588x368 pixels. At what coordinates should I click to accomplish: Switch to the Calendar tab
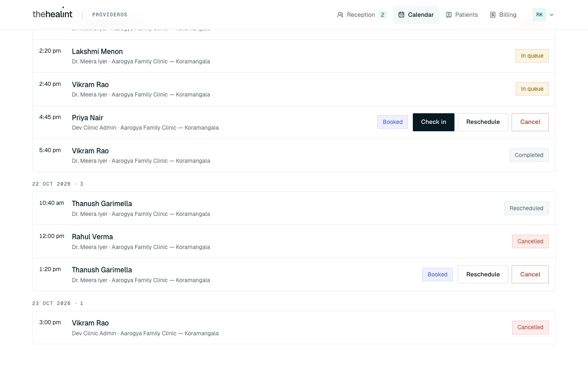(416, 15)
